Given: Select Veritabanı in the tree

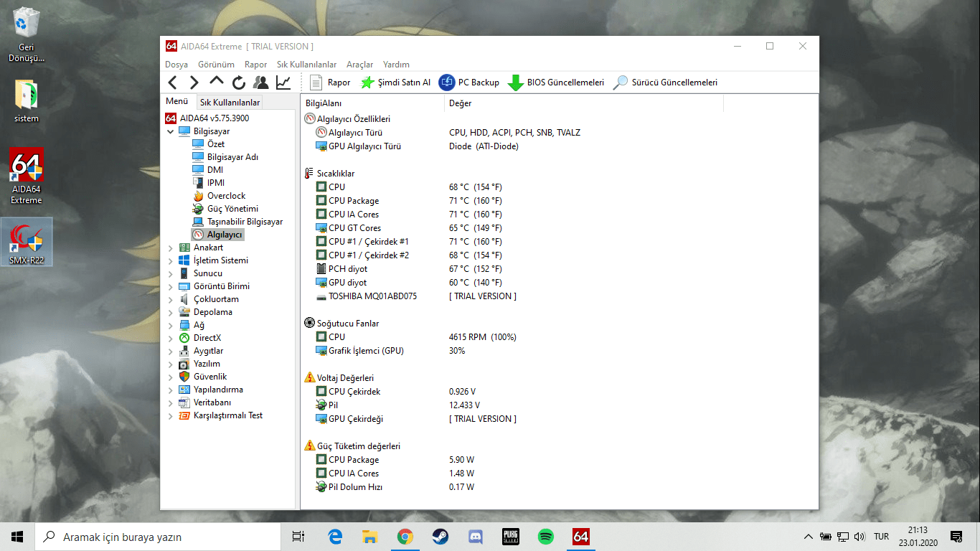Looking at the screenshot, I should click(x=212, y=402).
